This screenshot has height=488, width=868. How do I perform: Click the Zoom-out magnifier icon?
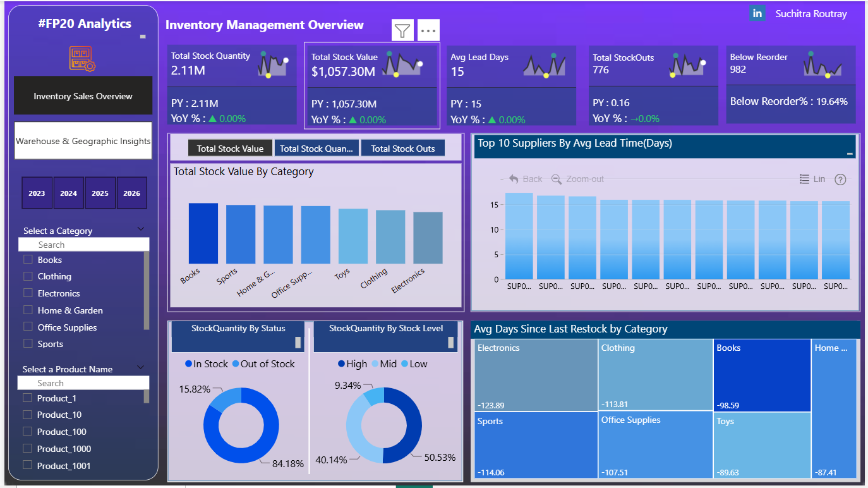(557, 179)
